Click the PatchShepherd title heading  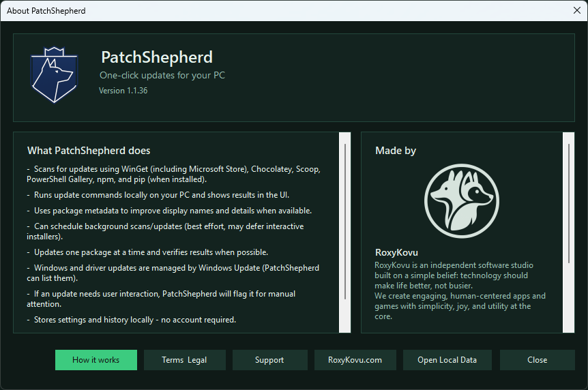click(x=157, y=57)
